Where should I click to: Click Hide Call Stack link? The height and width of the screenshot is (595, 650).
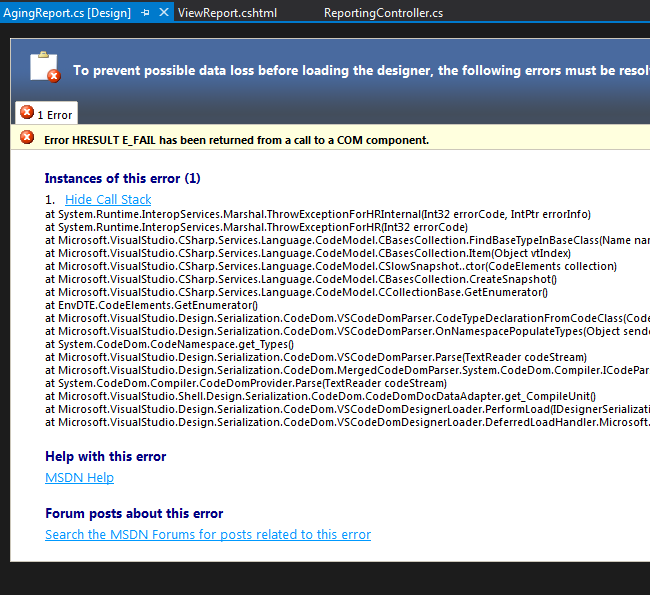[108, 199]
